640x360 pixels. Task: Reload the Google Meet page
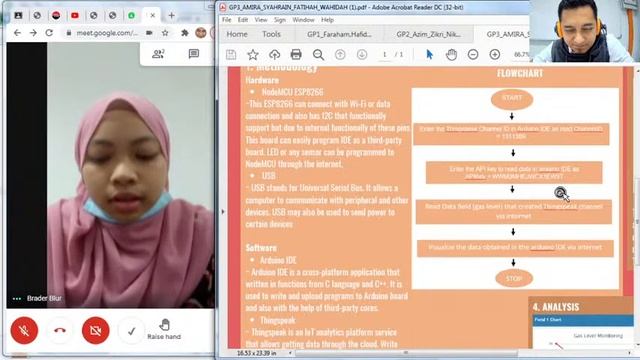tap(49, 33)
